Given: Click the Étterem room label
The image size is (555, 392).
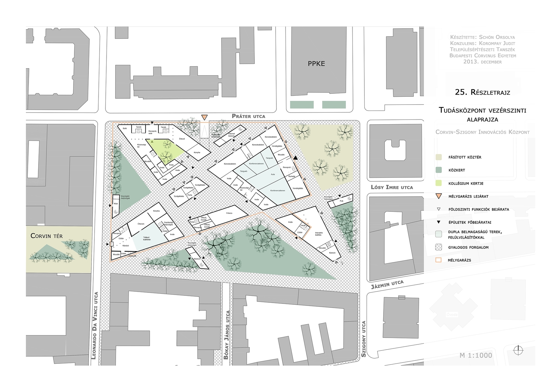Looking at the screenshot, I should (141, 224).
